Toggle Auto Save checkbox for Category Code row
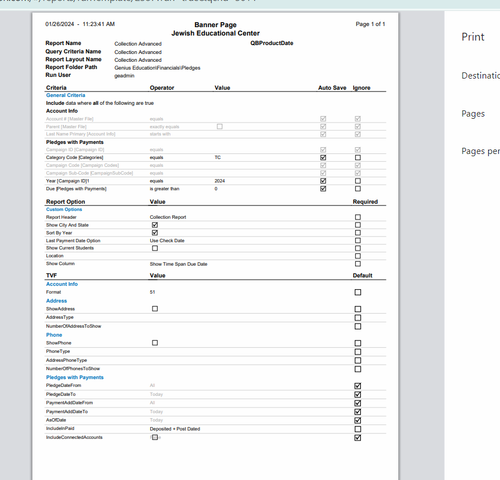The width and height of the screenshot is (500, 480). 323,157
